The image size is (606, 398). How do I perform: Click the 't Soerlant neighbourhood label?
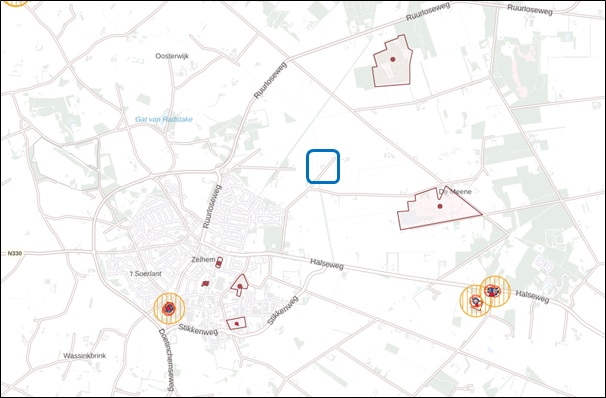pos(146,274)
